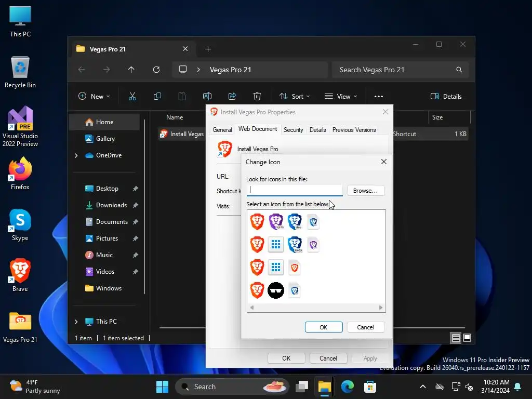This screenshot has height=399, width=532.
Task: Close the Change Icon dialog
Action: click(384, 162)
